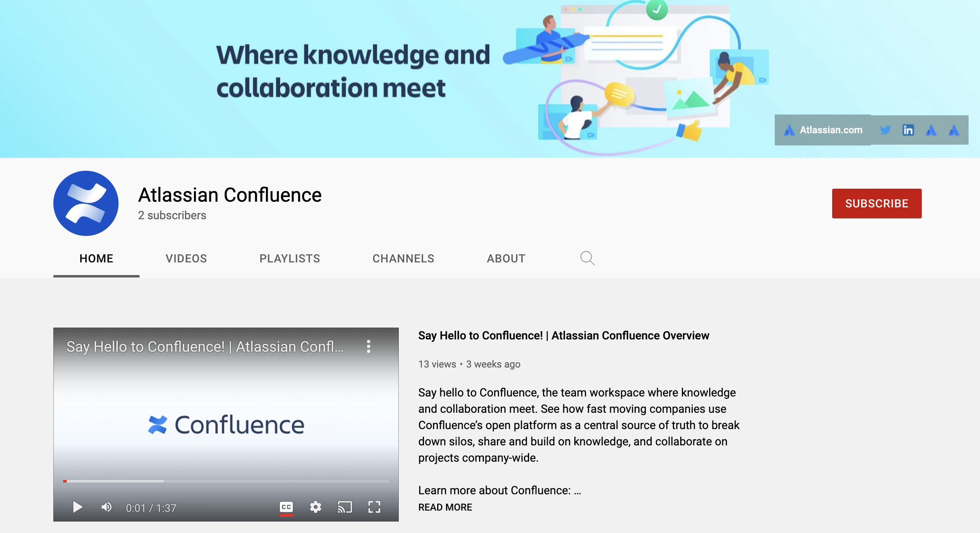Open the Atlassian.com banner link
The width and height of the screenshot is (980, 533).
[823, 130]
